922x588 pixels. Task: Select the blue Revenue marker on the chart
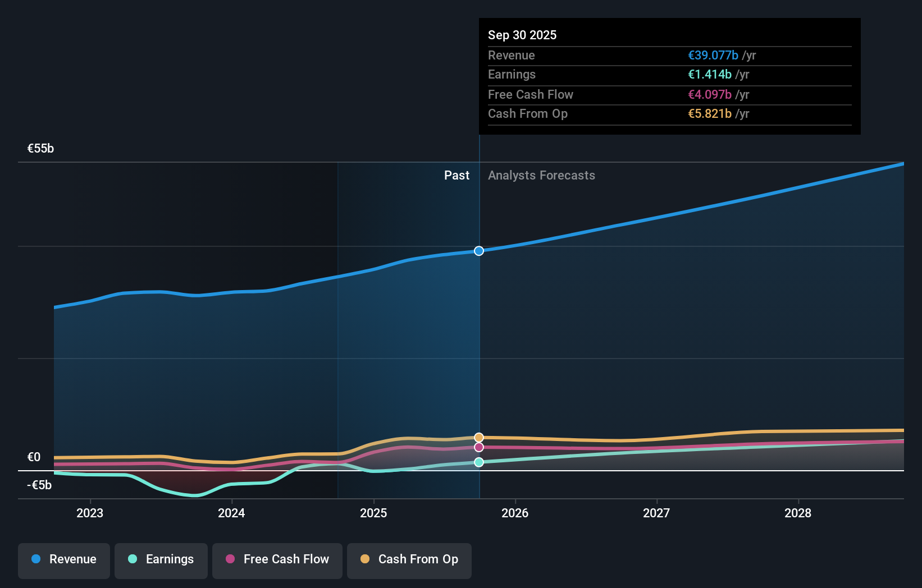[x=478, y=251]
